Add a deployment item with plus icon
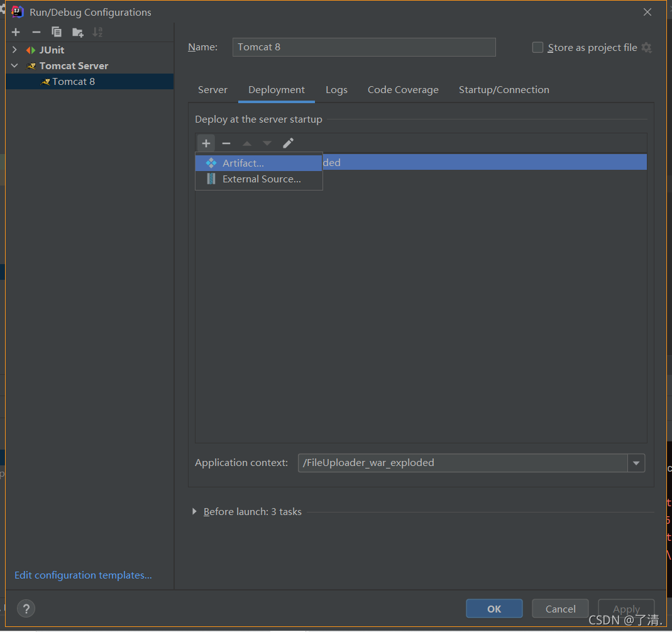This screenshot has height=632, width=672. tap(206, 143)
